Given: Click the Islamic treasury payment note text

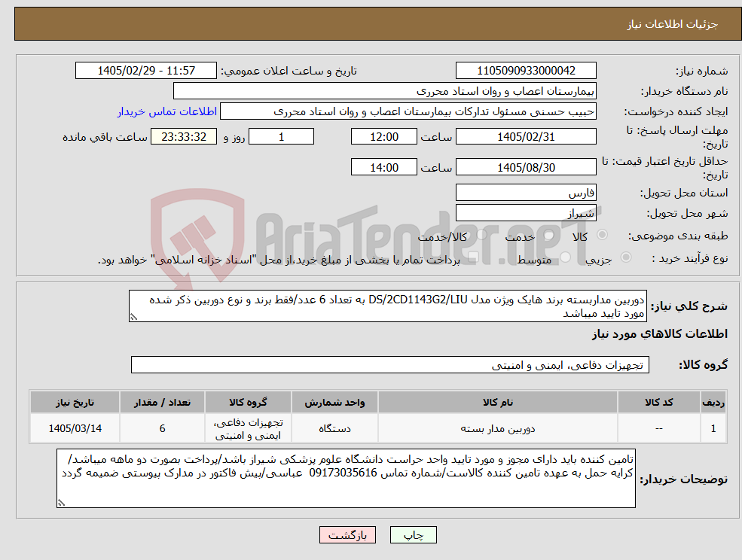Looking at the screenshot, I should click(x=279, y=260).
